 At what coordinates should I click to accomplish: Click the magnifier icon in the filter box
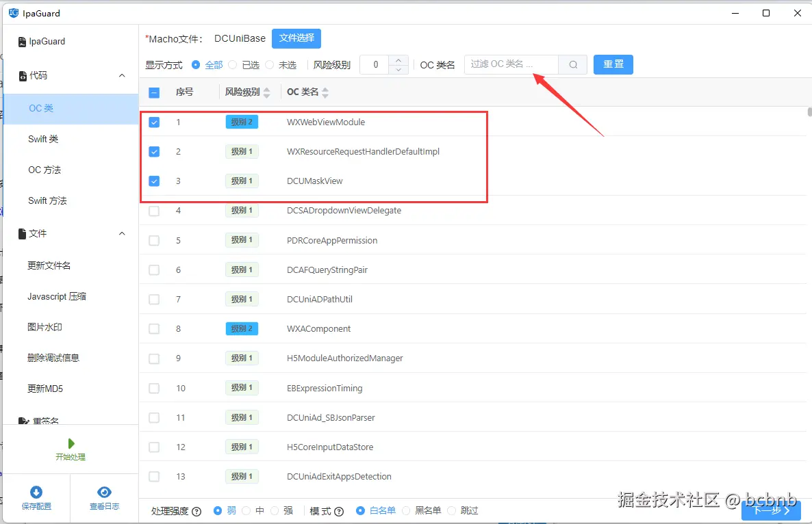572,64
